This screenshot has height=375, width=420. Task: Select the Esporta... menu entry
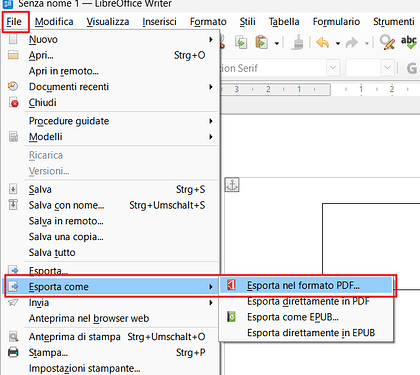[111, 270]
